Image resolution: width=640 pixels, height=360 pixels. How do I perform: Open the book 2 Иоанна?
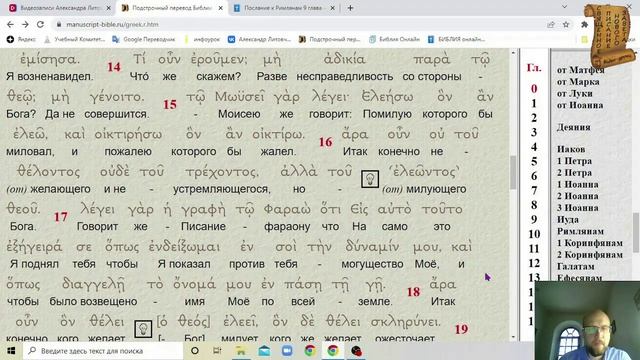pyautogui.click(x=578, y=196)
